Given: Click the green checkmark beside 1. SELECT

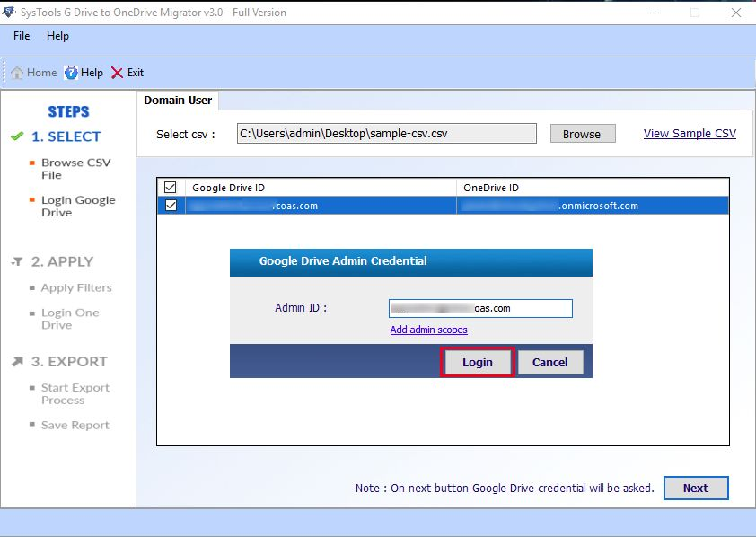Looking at the screenshot, I should (x=17, y=136).
